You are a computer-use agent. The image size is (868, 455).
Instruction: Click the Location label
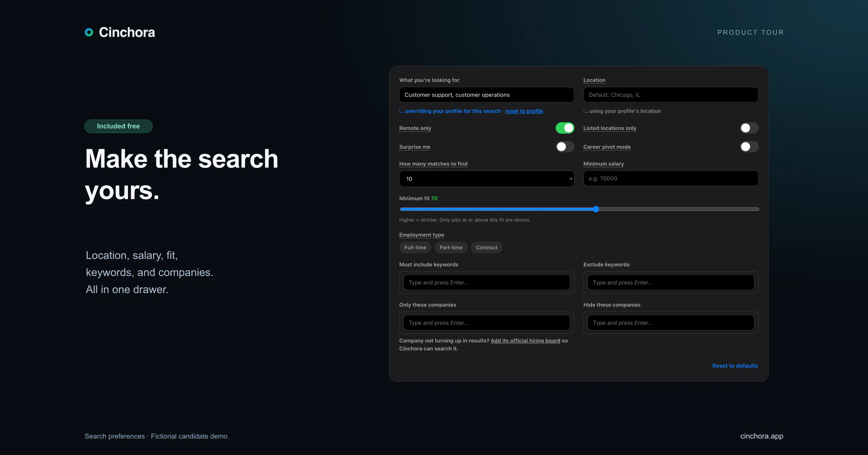[594, 80]
